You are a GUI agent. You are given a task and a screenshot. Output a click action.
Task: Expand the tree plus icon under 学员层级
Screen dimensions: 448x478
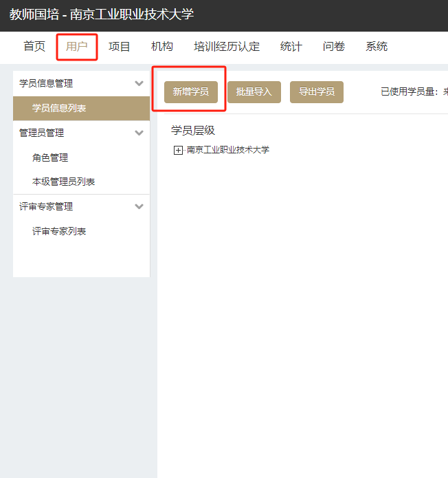179,150
